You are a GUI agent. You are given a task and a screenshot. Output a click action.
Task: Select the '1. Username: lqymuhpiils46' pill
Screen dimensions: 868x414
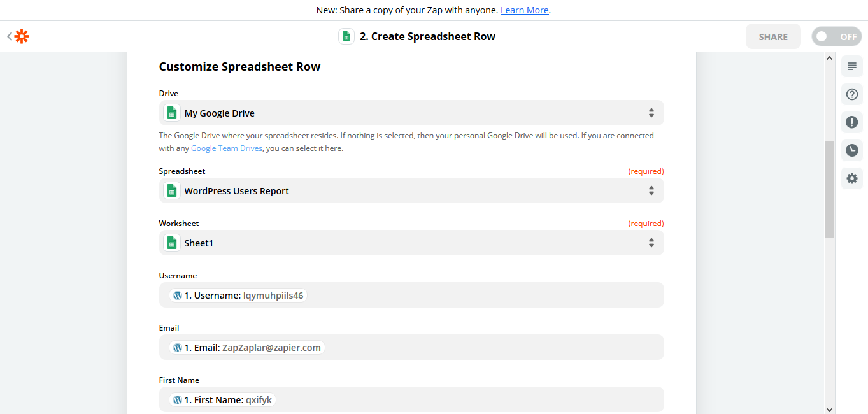pyautogui.click(x=238, y=296)
